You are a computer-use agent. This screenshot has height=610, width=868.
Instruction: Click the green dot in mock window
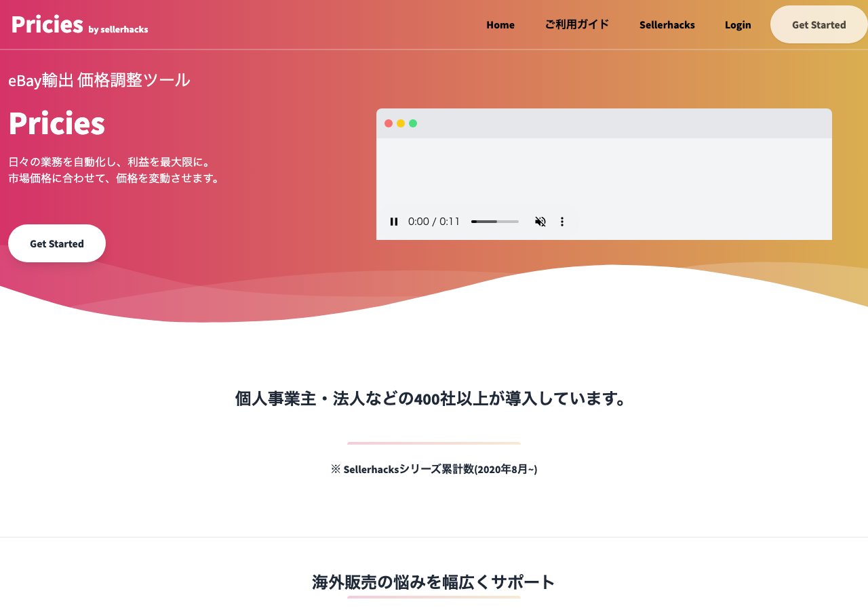point(413,123)
